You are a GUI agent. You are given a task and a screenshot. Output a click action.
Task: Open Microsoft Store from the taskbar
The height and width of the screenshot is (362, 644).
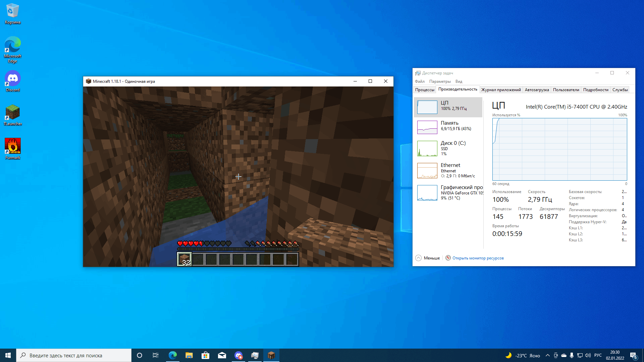click(205, 355)
